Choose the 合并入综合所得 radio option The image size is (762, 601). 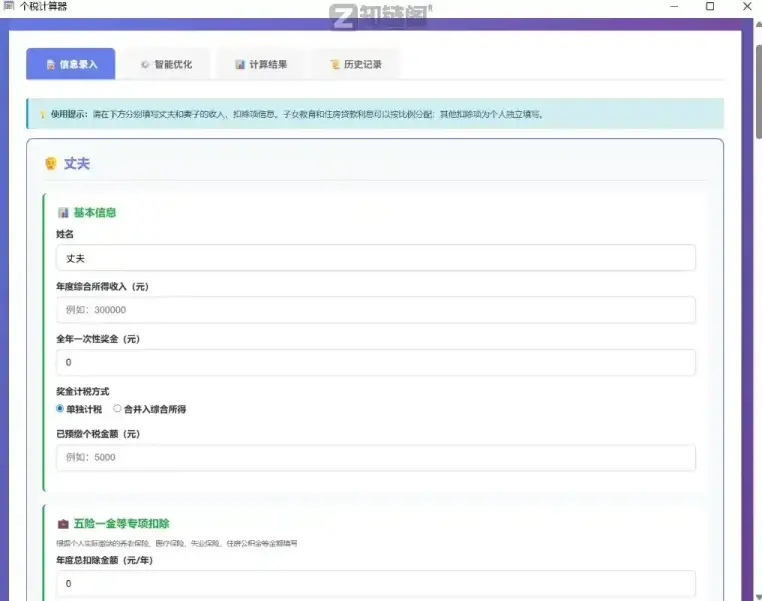tap(117, 409)
